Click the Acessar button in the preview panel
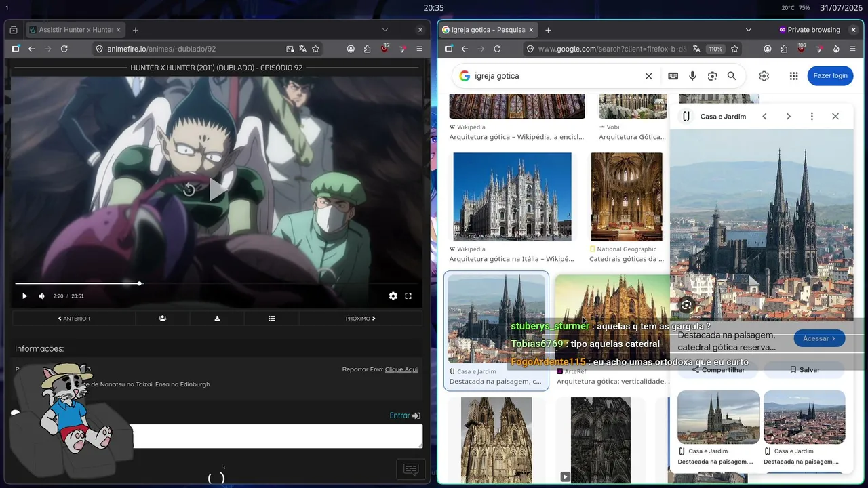Image resolution: width=868 pixels, height=488 pixels. point(819,338)
